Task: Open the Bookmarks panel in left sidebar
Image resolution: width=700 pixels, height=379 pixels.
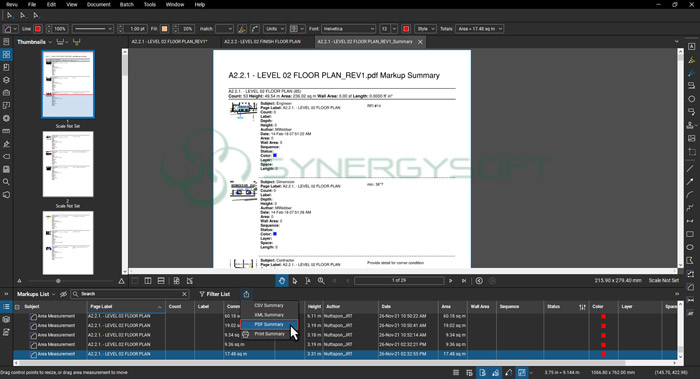Action: (6, 67)
